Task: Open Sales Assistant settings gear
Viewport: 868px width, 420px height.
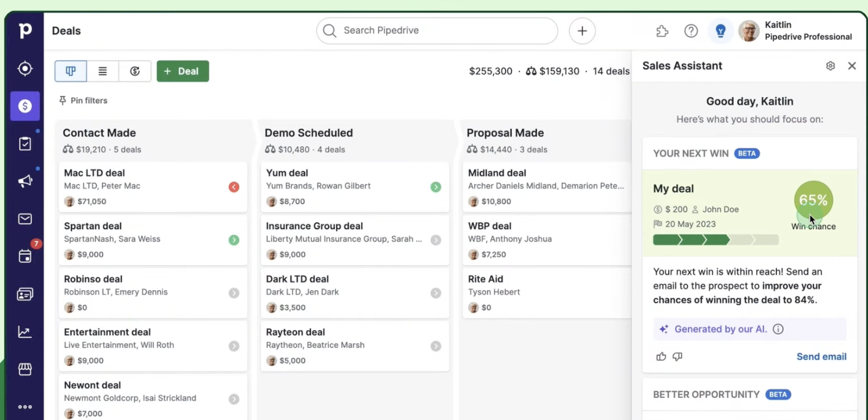Action: click(x=830, y=66)
